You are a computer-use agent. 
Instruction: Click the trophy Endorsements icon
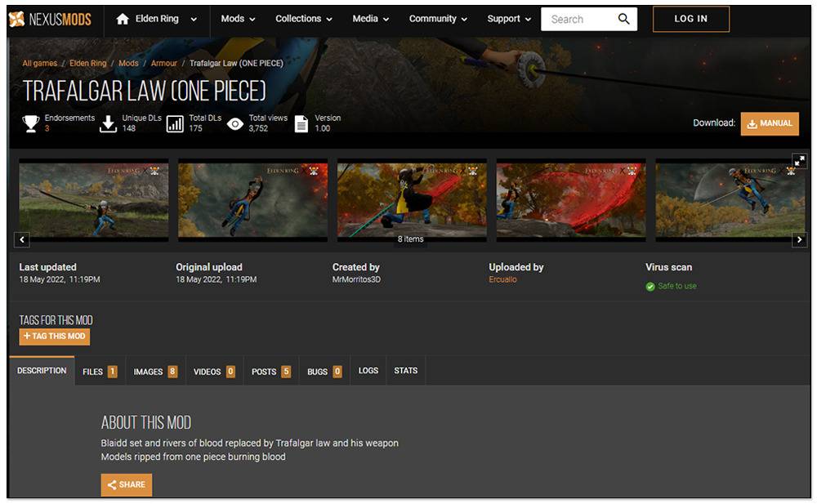click(31, 123)
